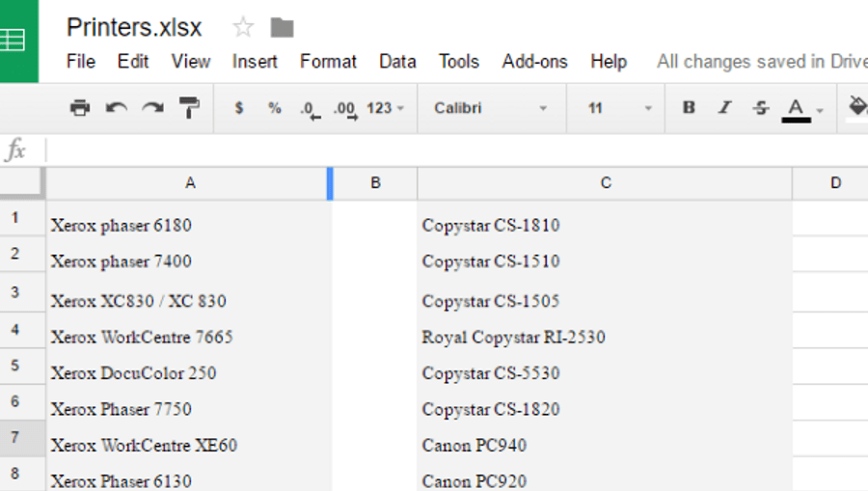Select column B header
The image size is (868, 491).
375,183
